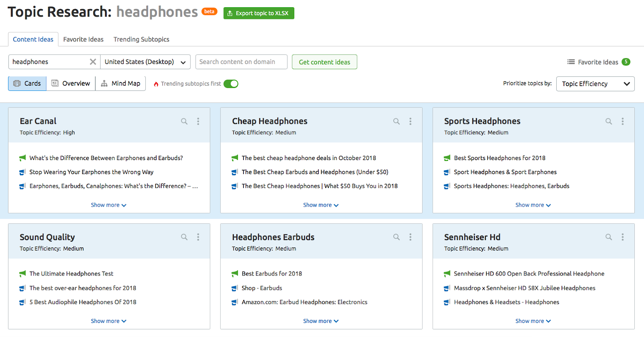644x337 pixels.
Task: Click megaphone icon beside Best Earbuds for 2018
Action: (x=235, y=274)
